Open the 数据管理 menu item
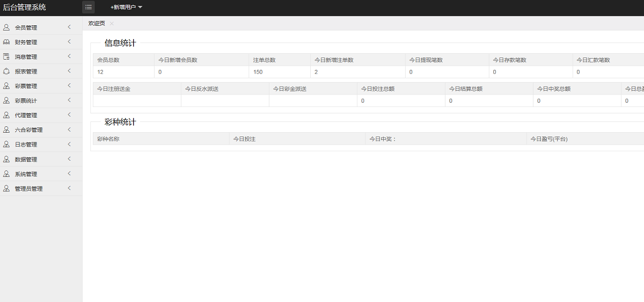Viewport: 644px width, 302px height. click(x=26, y=160)
